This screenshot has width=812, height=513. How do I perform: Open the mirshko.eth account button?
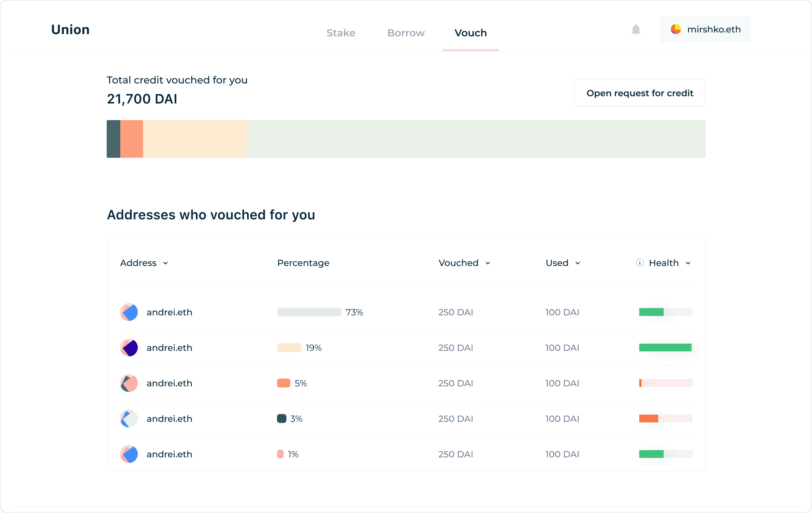pos(705,29)
